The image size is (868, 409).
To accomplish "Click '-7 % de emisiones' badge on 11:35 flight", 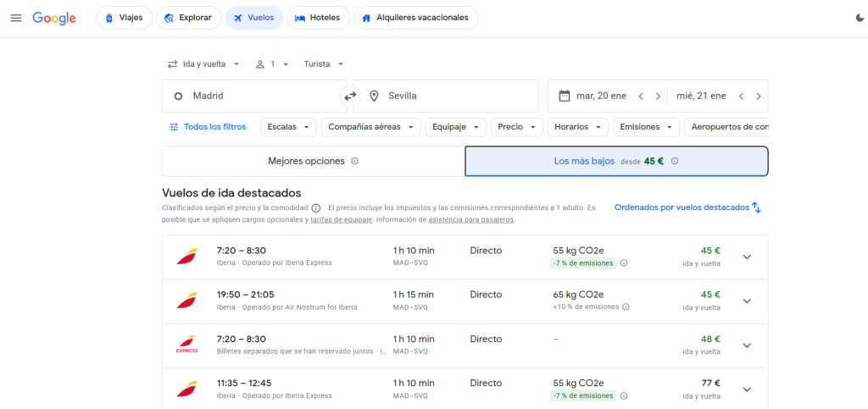I will coord(583,395).
